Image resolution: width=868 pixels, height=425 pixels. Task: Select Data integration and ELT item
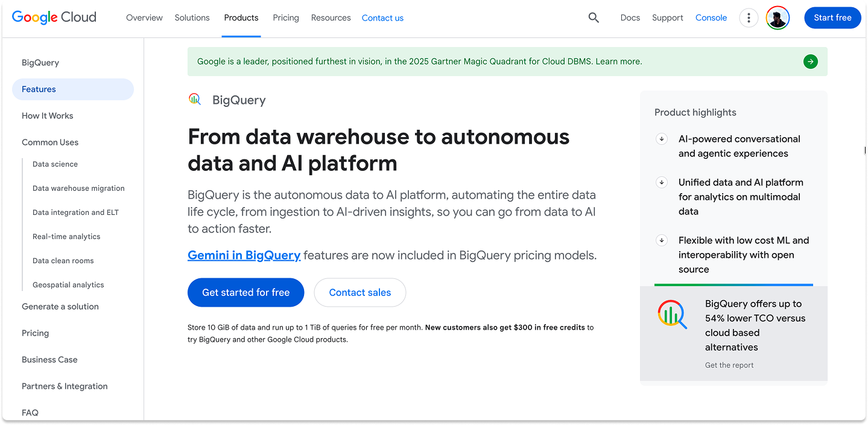coord(75,212)
